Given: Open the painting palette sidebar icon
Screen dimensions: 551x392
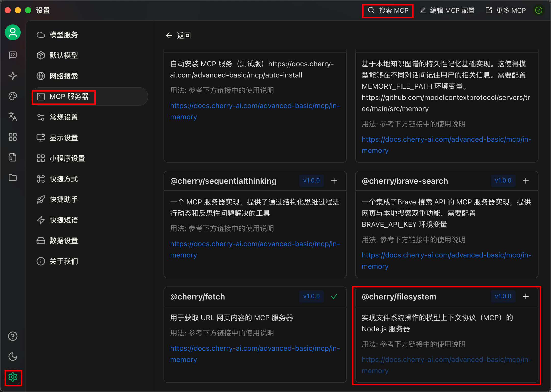Looking at the screenshot, I should (x=13, y=96).
